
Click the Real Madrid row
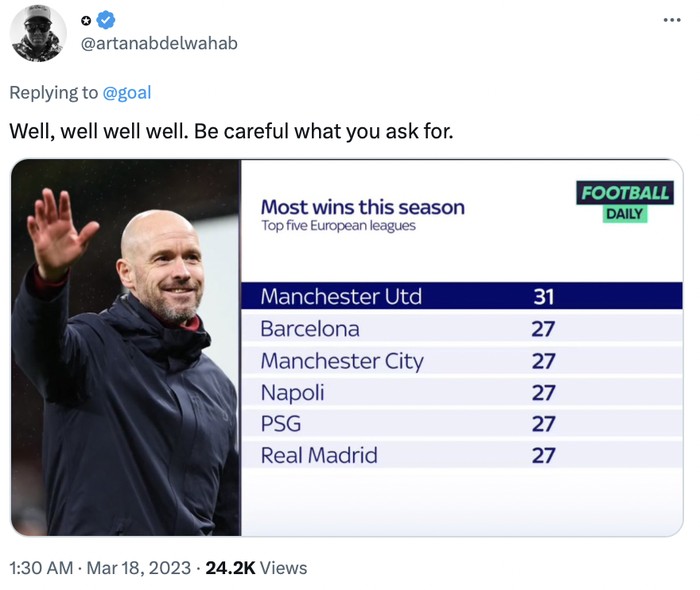point(319,456)
